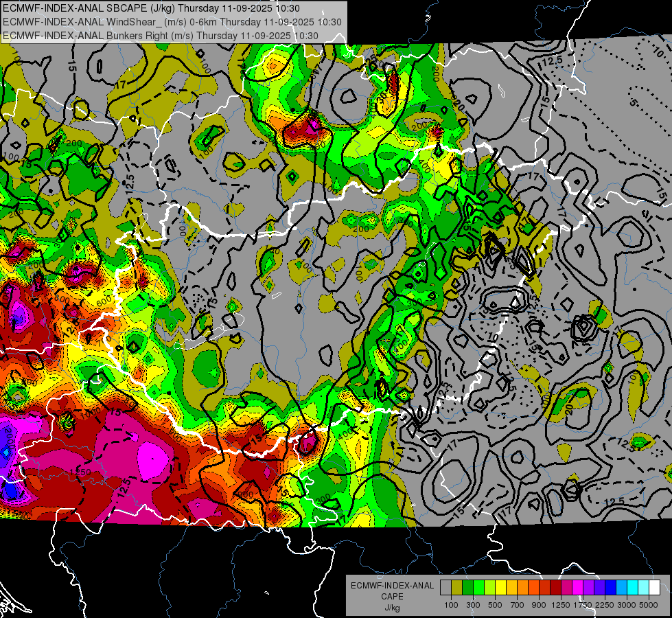This screenshot has width=672, height=618.
Task: Click the legend tick label 900
Action: [x=539, y=605]
